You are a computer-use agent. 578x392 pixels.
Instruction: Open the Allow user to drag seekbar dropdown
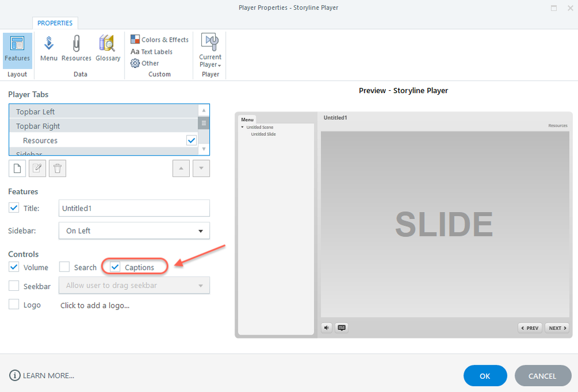(134, 286)
